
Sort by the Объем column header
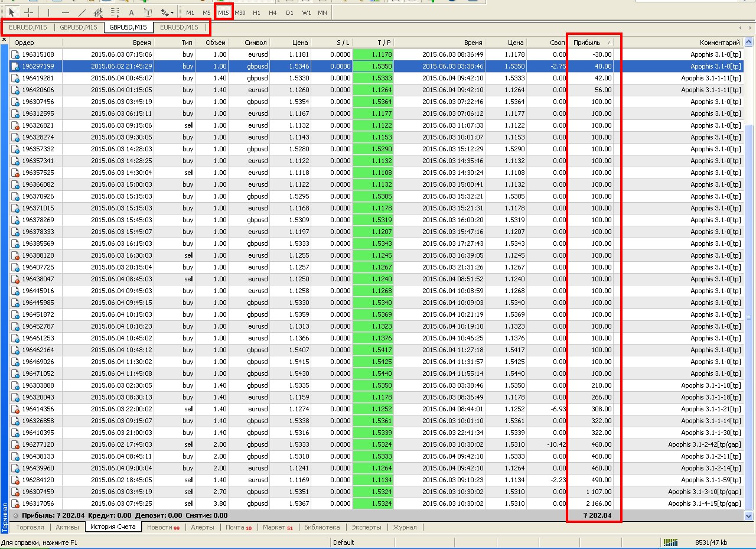pyautogui.click(x=212, y=43)
